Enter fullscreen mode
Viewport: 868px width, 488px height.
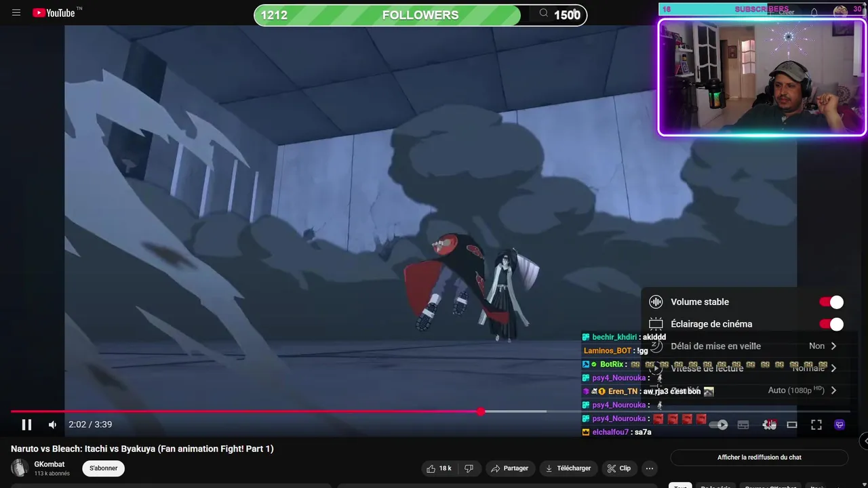(x=816, y=425)
